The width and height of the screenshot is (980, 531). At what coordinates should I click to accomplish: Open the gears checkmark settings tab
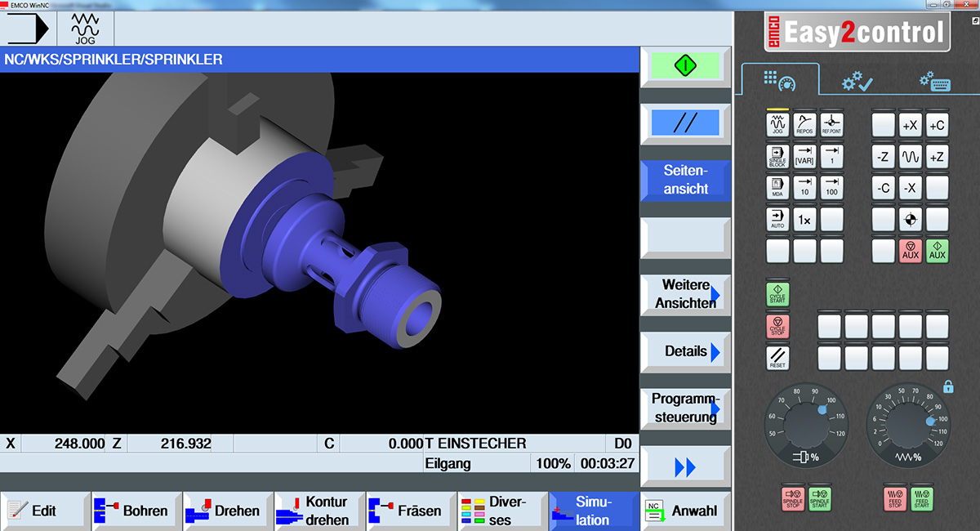(x=857, y=80)
